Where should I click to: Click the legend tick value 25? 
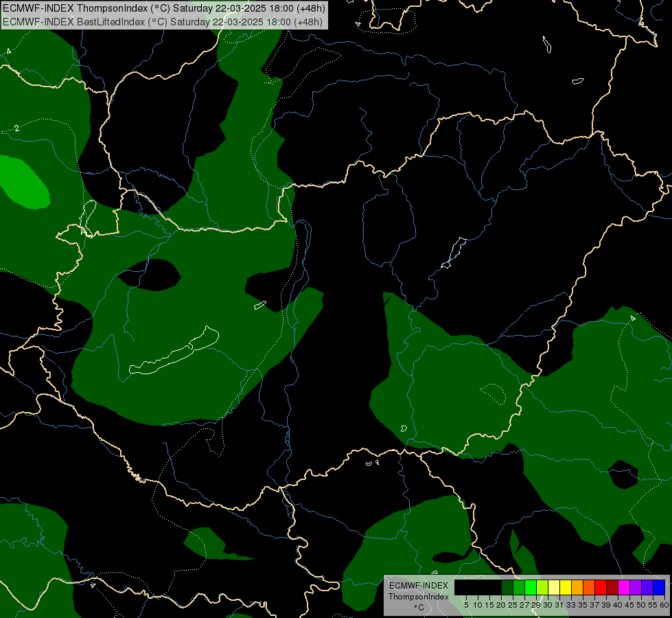[513, 605]
